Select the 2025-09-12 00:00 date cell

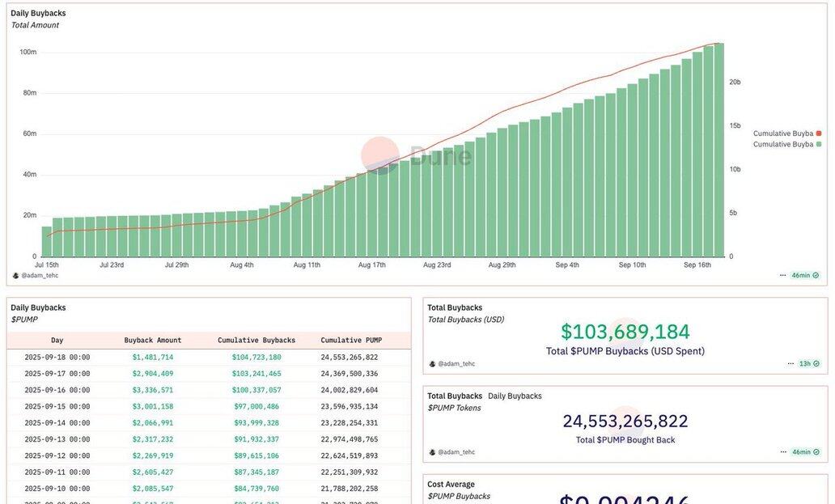pyautogui.click(x=57, y=456)
